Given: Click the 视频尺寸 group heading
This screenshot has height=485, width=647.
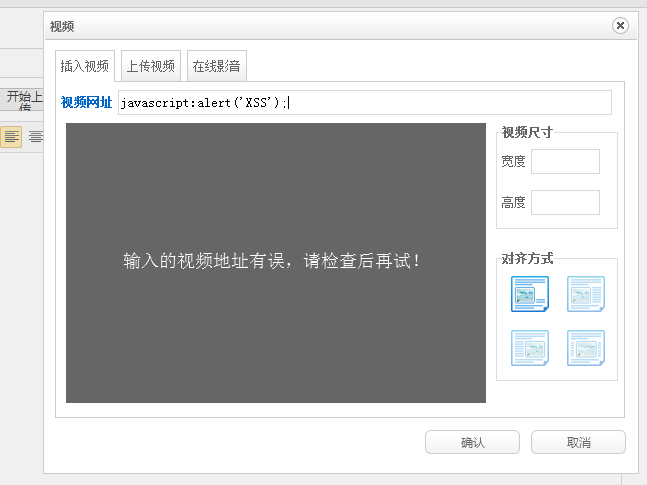Looking at the screenshot, I should coord(527,132).
